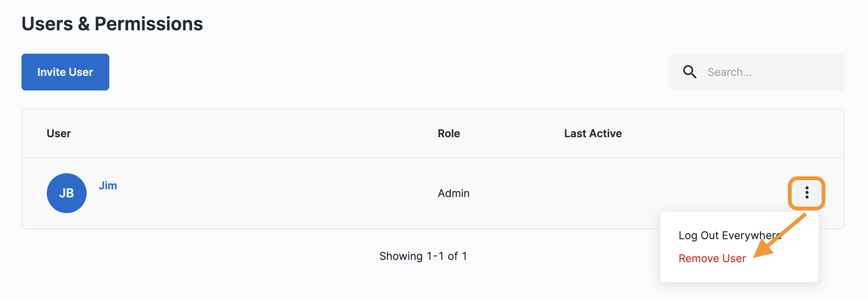Click the Users & Permissions page heading
The width and height of the screenshot is (868, 299).
pyautogui.click(x=112, y=24)
